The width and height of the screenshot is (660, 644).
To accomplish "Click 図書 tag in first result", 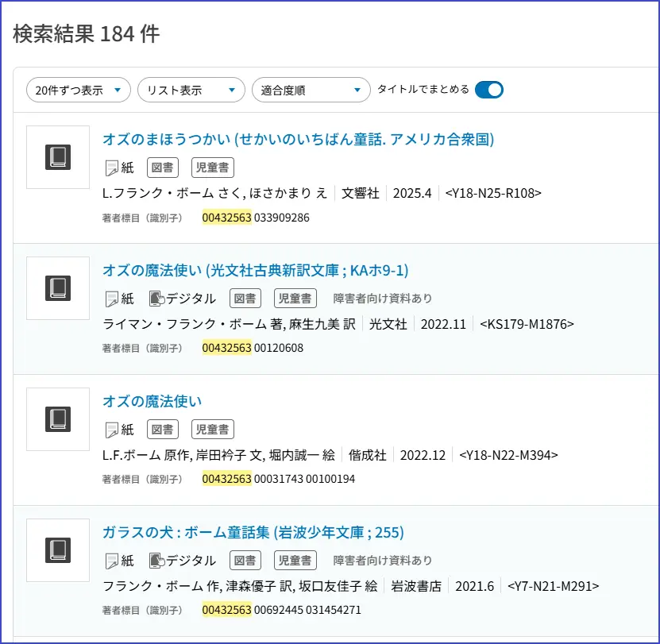I will point(163,168).
